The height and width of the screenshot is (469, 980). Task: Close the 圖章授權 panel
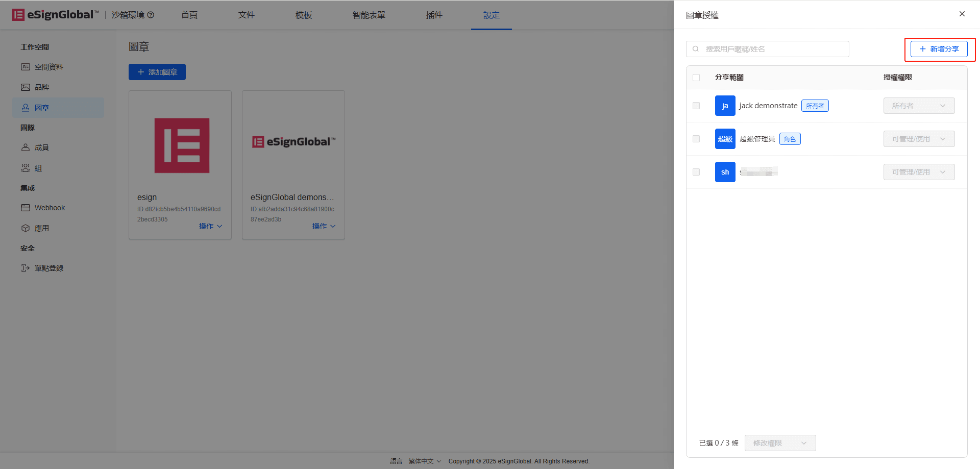coord(962,14)
